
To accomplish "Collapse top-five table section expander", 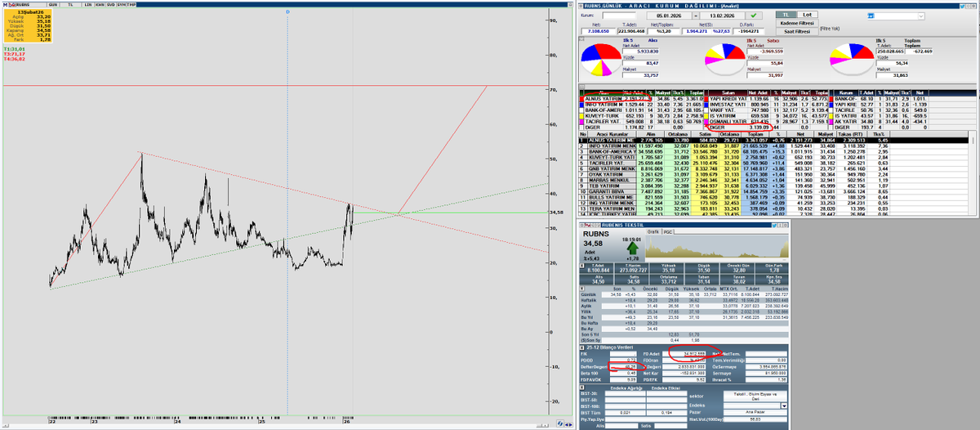I will point(581,87).
